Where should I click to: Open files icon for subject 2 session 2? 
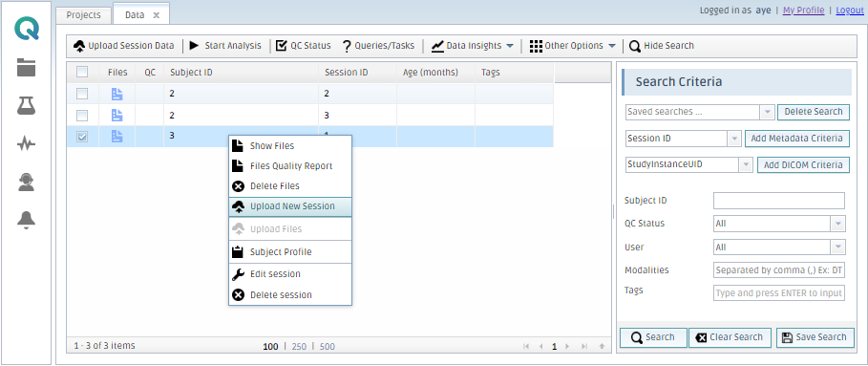(116, 95)
